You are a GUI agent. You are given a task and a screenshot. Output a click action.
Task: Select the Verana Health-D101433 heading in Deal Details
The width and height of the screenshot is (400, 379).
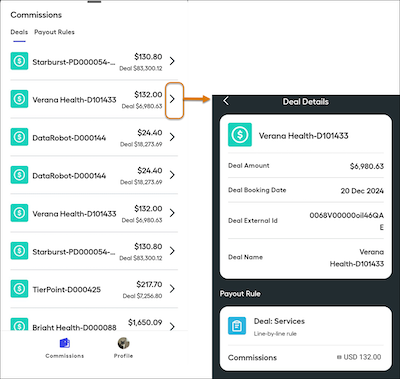[x=304, y=136]
